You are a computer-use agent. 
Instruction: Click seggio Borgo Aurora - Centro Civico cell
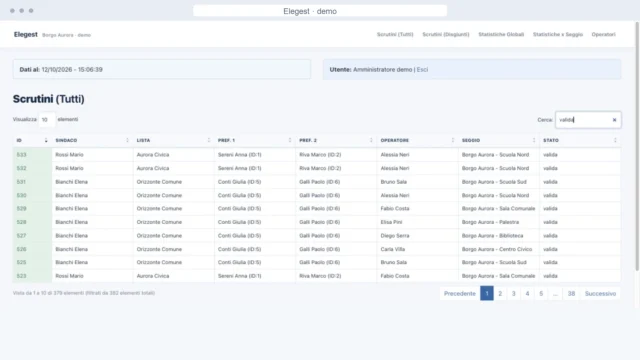[499, 249]
